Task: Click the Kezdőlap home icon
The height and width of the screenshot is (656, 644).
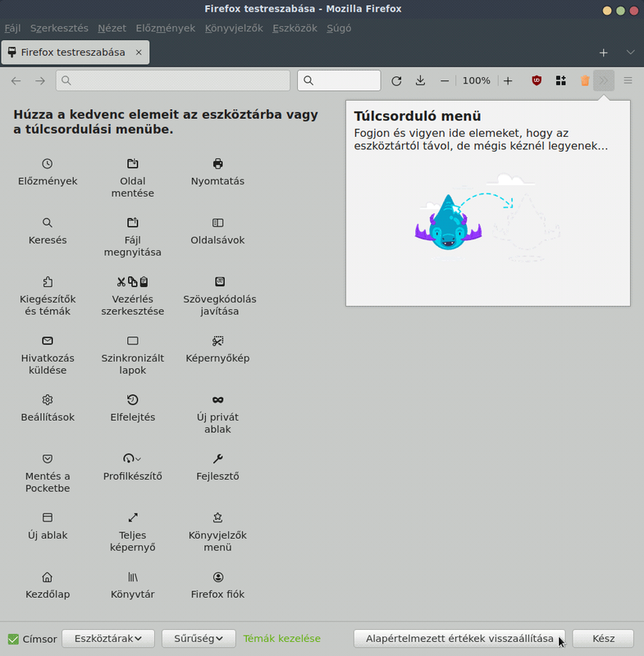Action: 48,577
